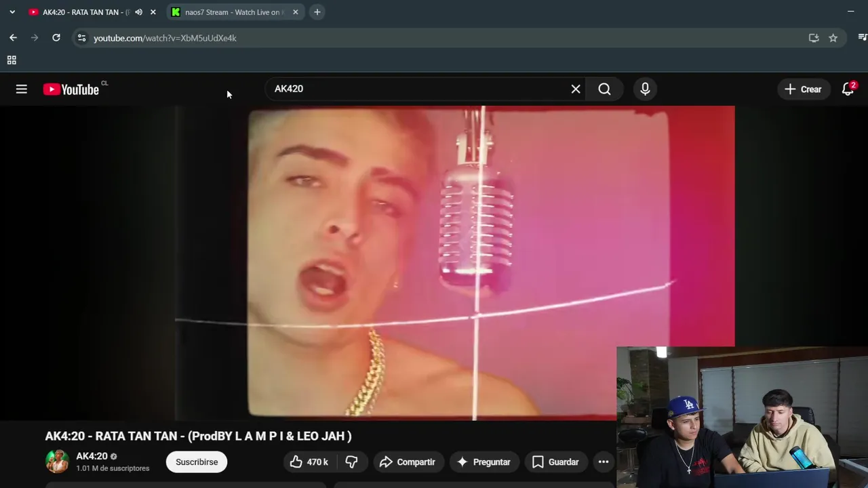Click the verified badge next to AK4:20
This screenshot has height=488, width=868.
113,457
